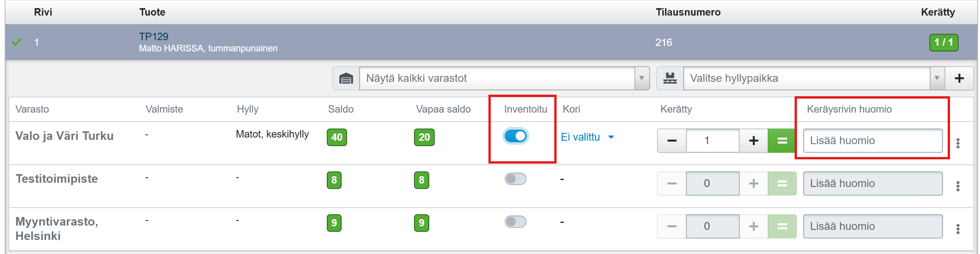Viewport: 980px width, 254px height.
Task: Open the TP129 product link
Action: point(153,37)
